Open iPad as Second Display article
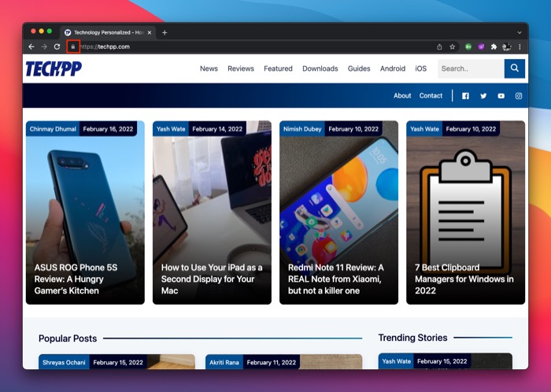 point(212,279)
